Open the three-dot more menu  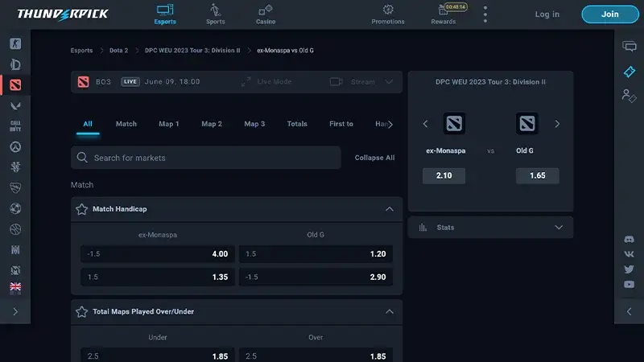point(485,14)
